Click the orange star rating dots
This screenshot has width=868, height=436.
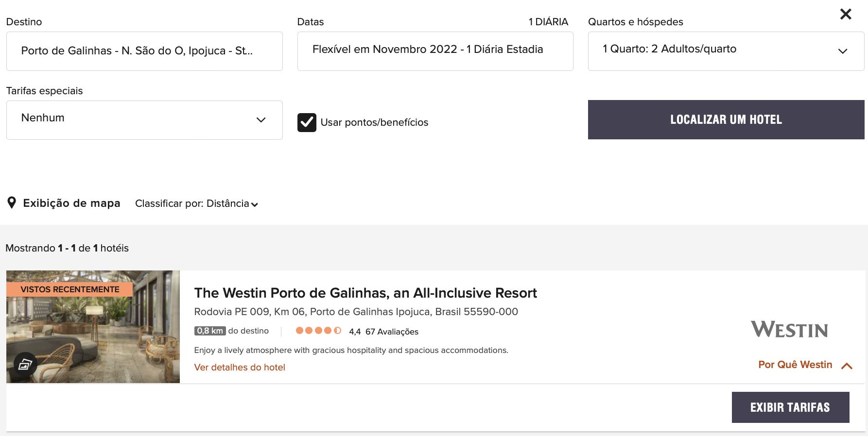(x=318, y=331)
